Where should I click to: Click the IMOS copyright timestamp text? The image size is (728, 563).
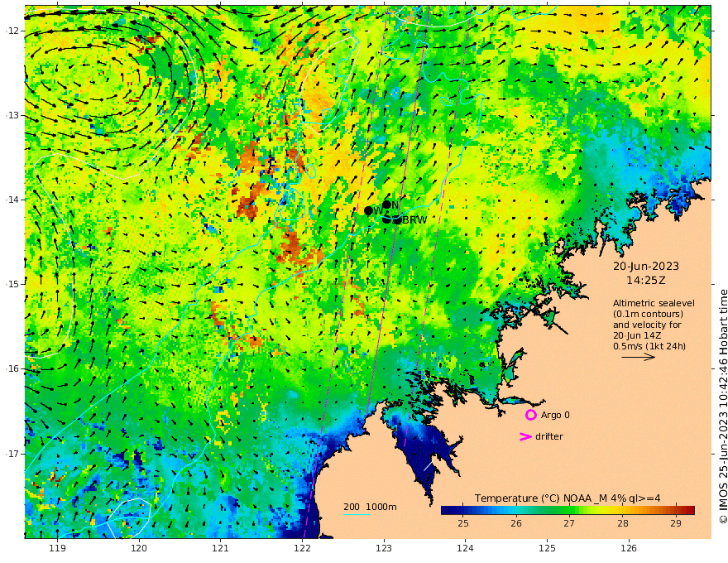click(x=722, y=407)
